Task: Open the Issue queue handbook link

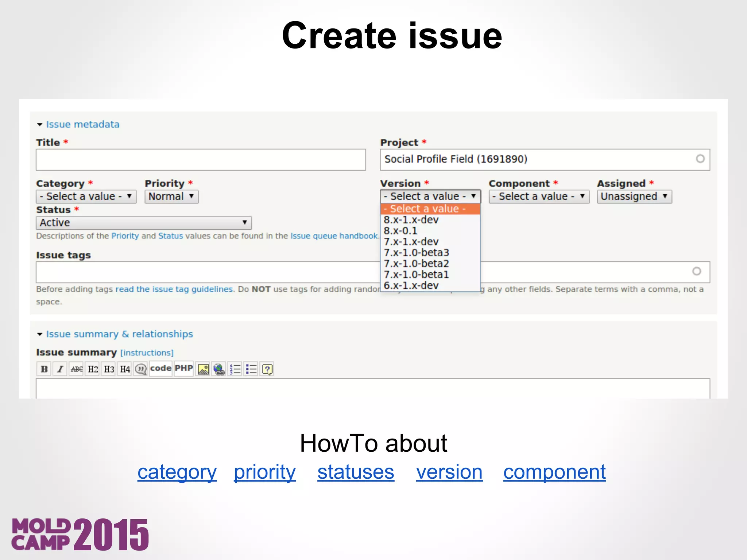Action: (x=334, y=236)
